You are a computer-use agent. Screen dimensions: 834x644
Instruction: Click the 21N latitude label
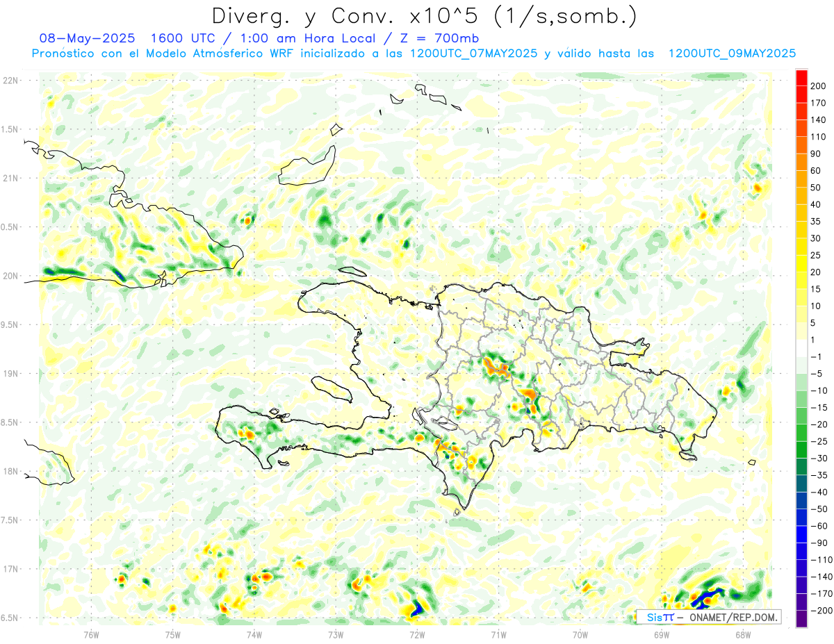10,178
